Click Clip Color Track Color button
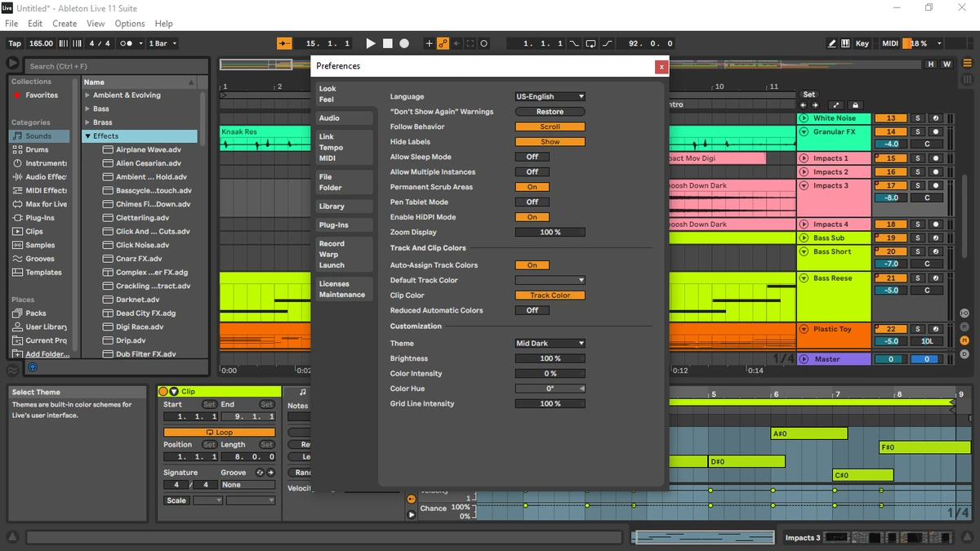The height and width of the screenshot is (551, 980). 550,295
